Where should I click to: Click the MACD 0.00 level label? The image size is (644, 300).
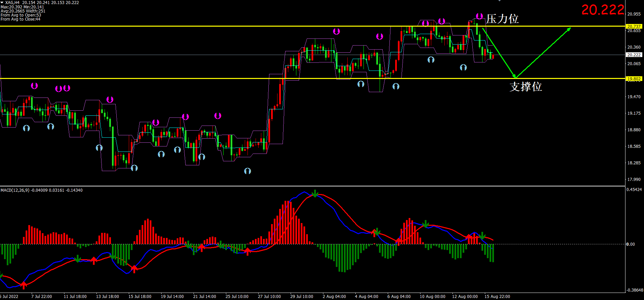630,244
